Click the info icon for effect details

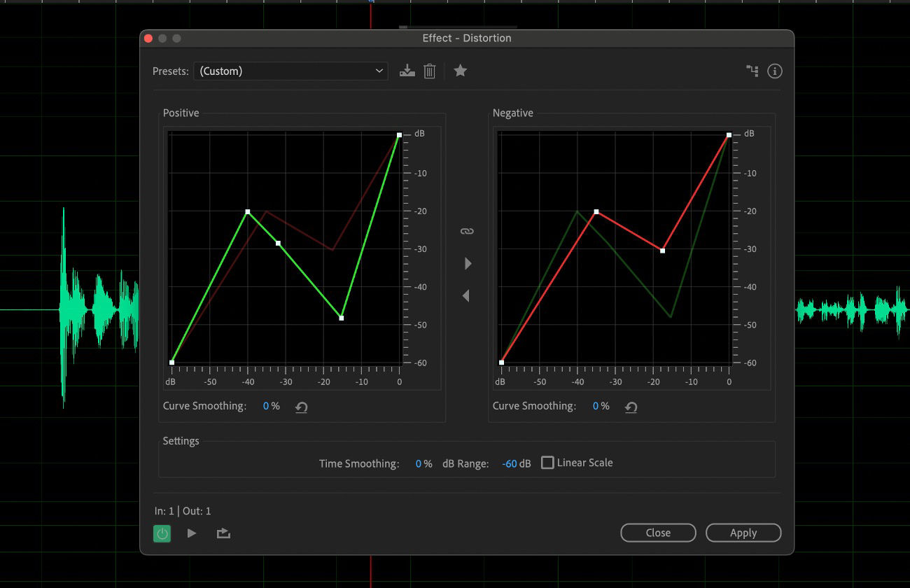[x=775, y=71]
